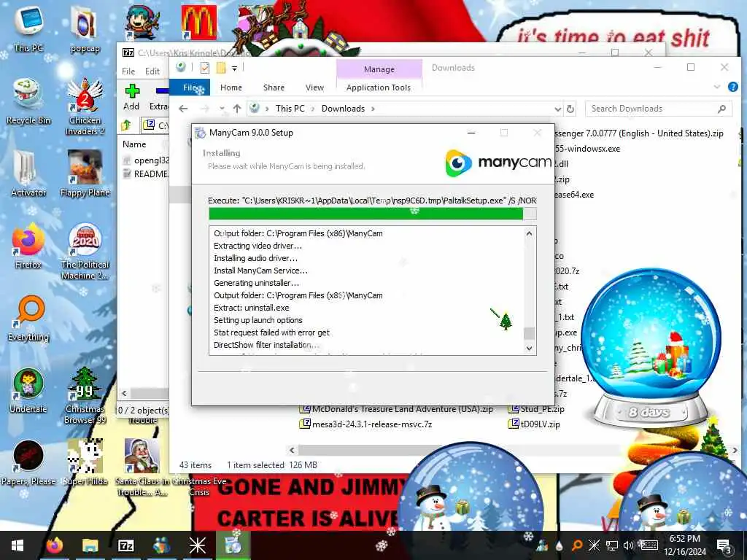Open The Political Machine 2020 shortcut
747x560 pixels.
[85, 251]
